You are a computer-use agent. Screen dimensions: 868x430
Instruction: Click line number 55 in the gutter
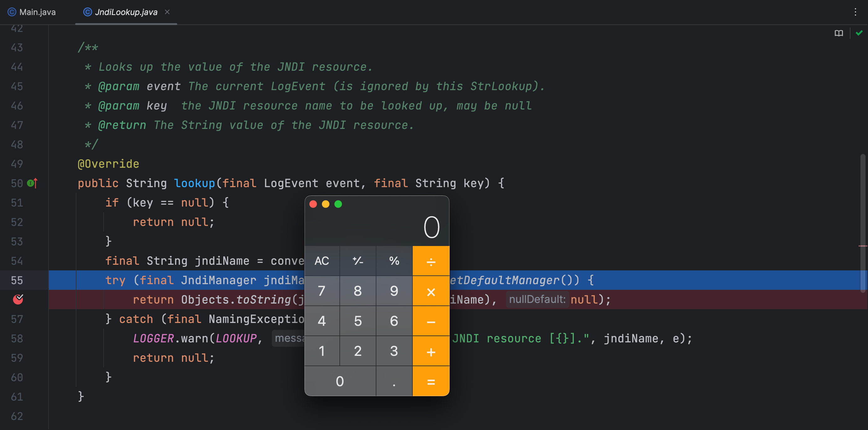[17, 280]
